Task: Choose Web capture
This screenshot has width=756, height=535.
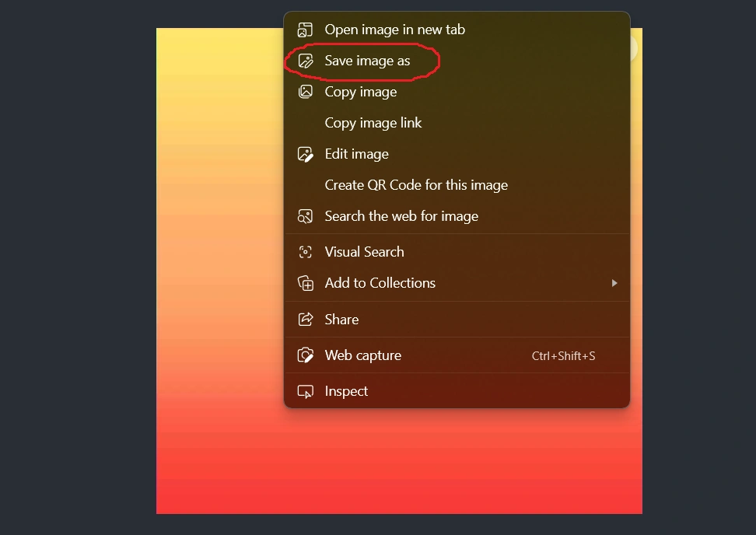Action: pos(362,355)
